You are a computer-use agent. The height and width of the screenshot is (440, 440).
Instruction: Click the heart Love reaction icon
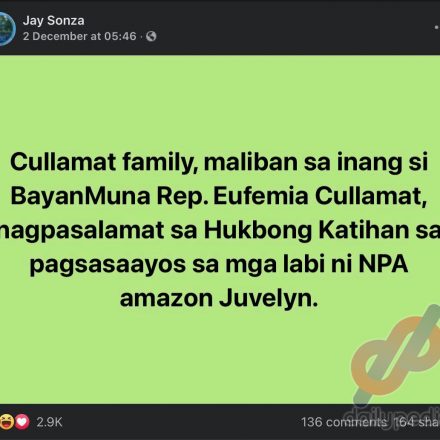click(22, 422)
